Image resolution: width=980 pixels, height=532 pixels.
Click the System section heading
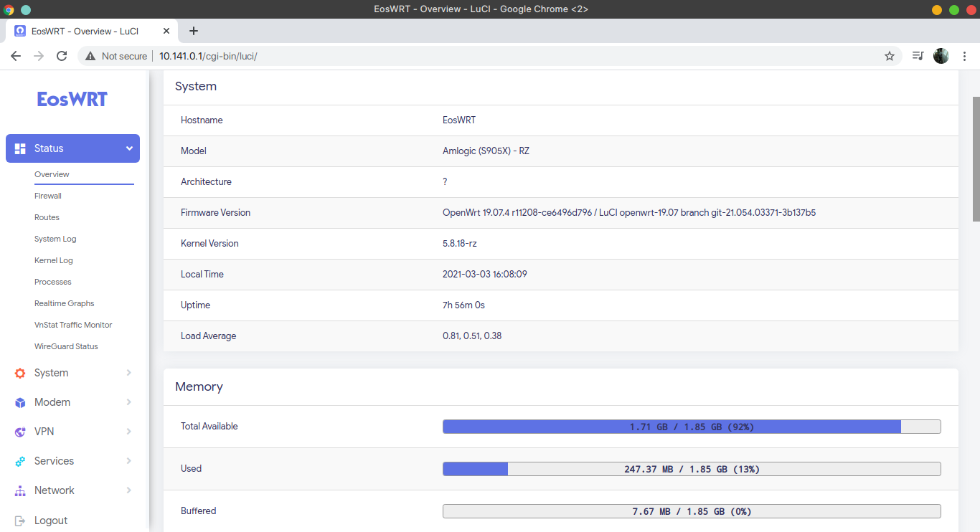pos(196,86)
